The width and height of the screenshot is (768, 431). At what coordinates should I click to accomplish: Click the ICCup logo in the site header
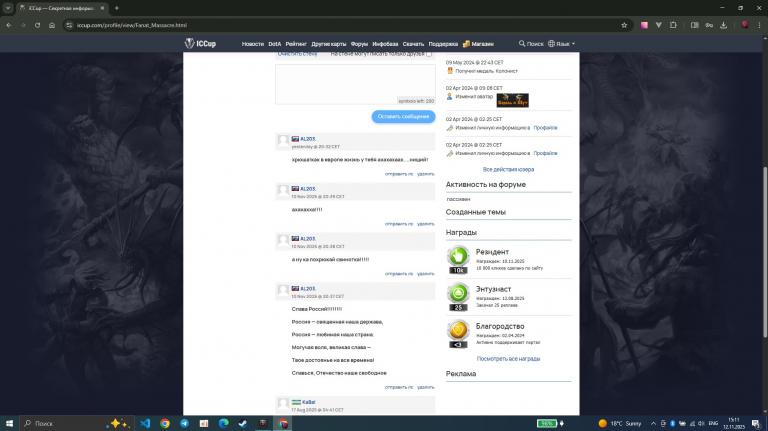click(x=200, y=44)
